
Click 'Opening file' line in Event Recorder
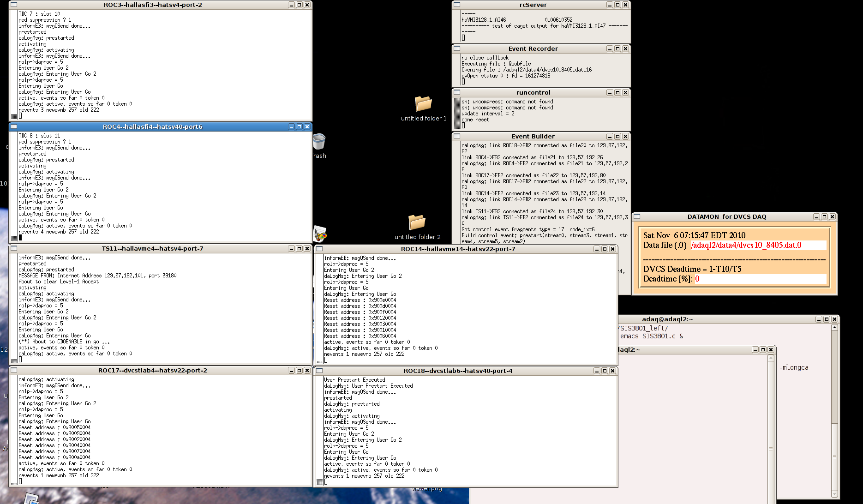[527, 70]
